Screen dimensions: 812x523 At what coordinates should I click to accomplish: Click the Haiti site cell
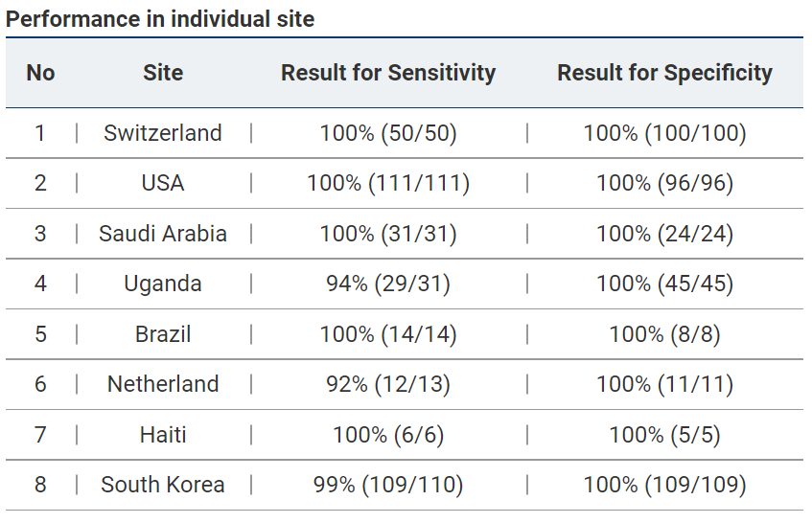pyautogui.click(x=163, y=435)
